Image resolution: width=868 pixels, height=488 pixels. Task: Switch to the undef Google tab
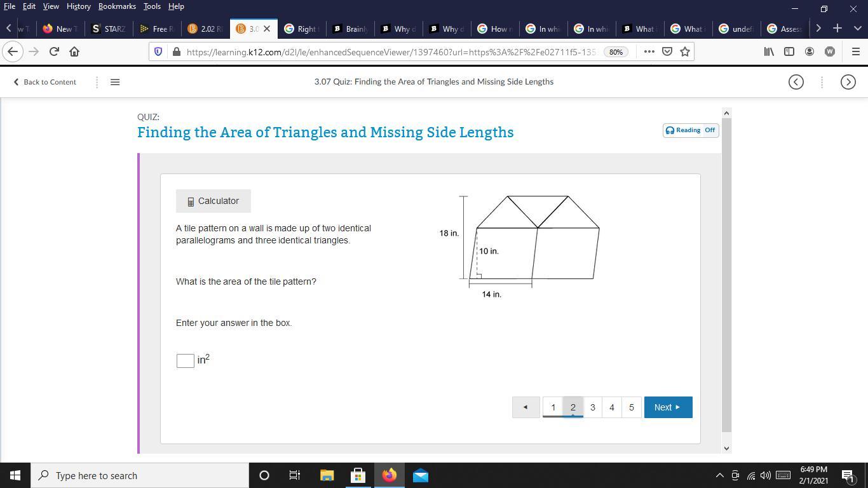[x=736, y=29]
